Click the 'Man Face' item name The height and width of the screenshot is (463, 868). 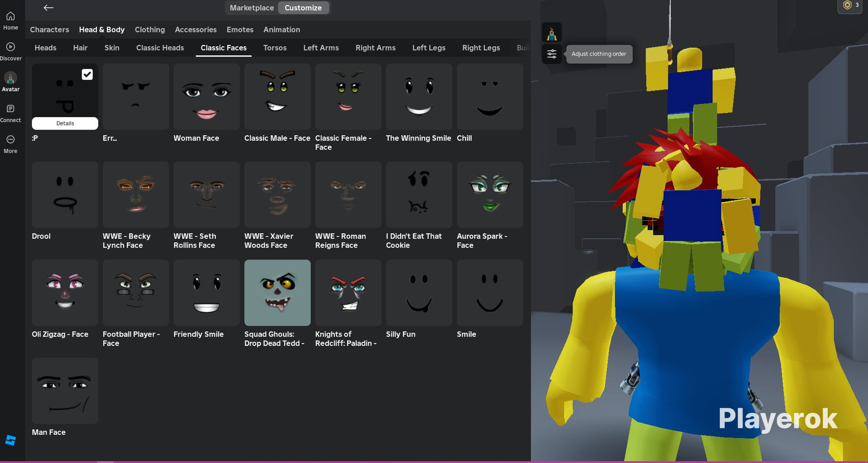point(49,432)
